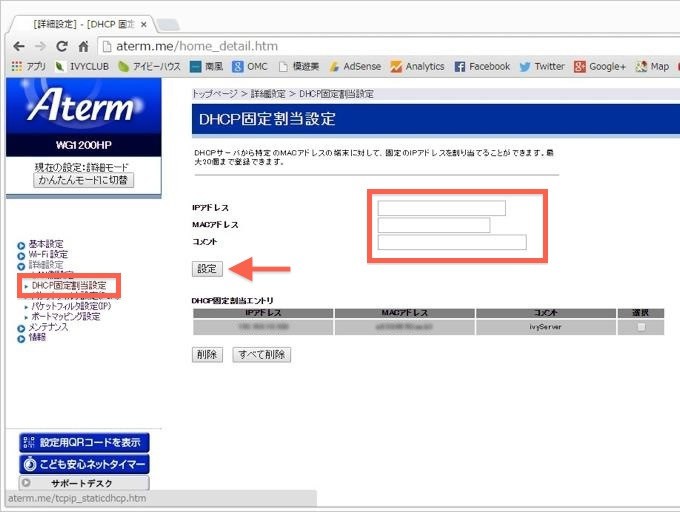Focus the IPアドレス input field
680x512 pixels.
[441, 208]
